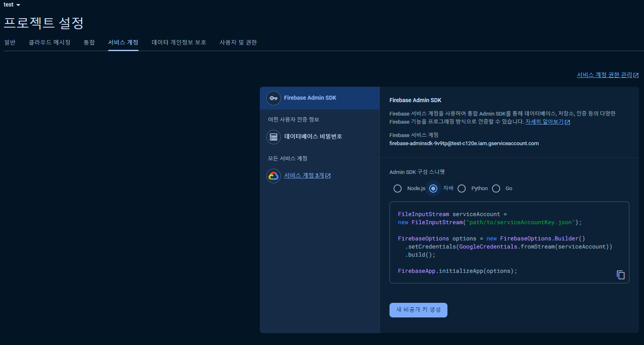Open the 데이터 개인정보 보호 tab
The height and width of the screenshot is (345, 644).
tap(179, 42)
